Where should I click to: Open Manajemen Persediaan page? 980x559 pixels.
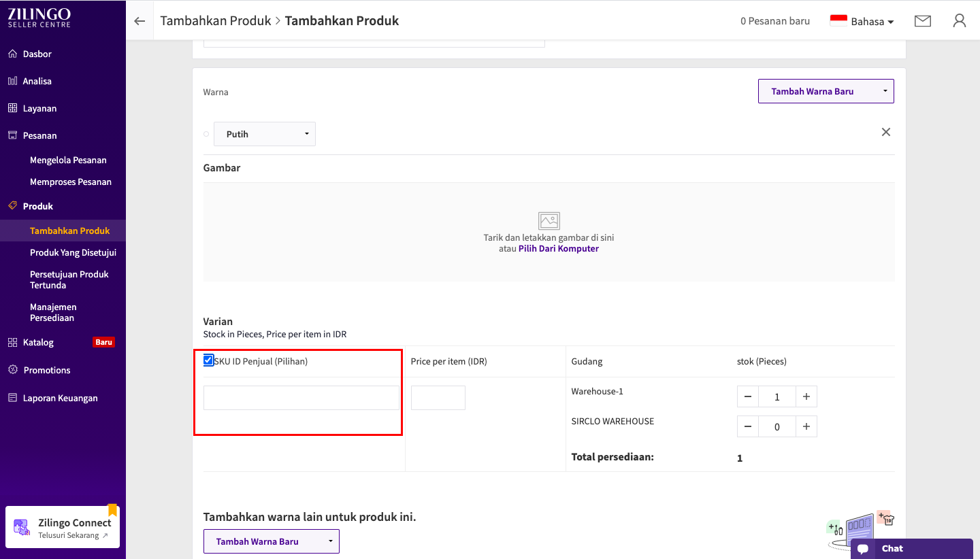point(53,312)
